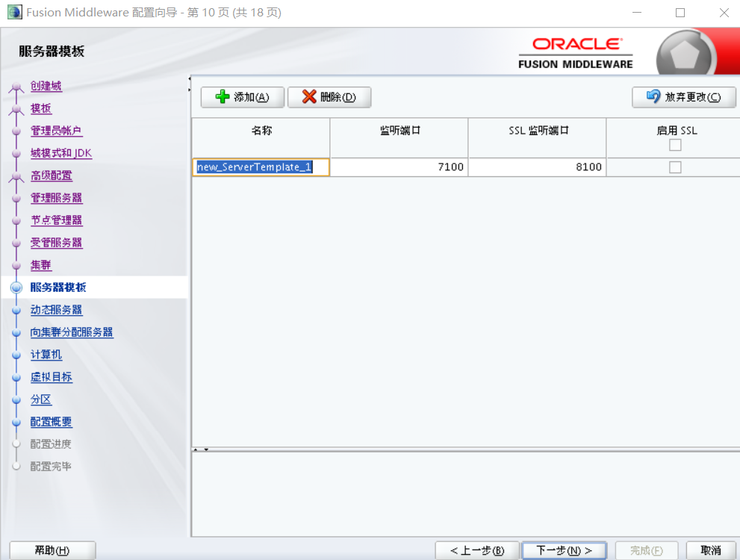This screenshot has height=560, width=740.
Task: Click the 帮助 (Help) button
Action: (52, 550)
